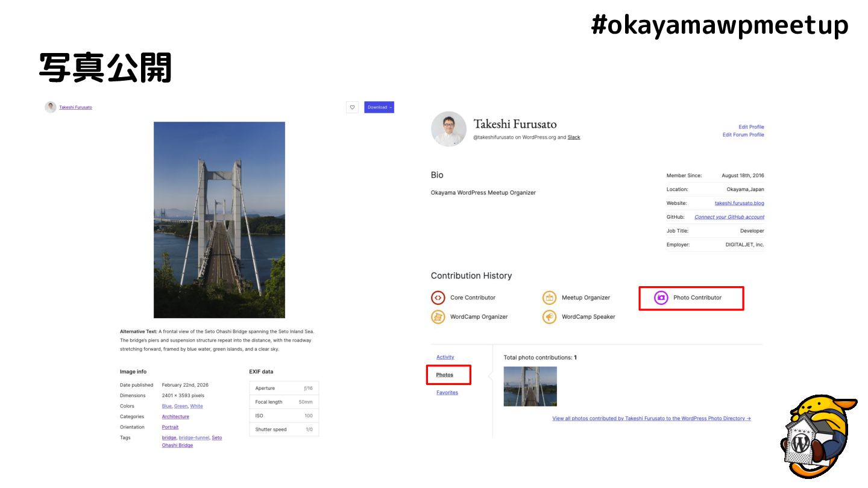Open takeshi.furusato.blog website link

(x=739, y=203)
